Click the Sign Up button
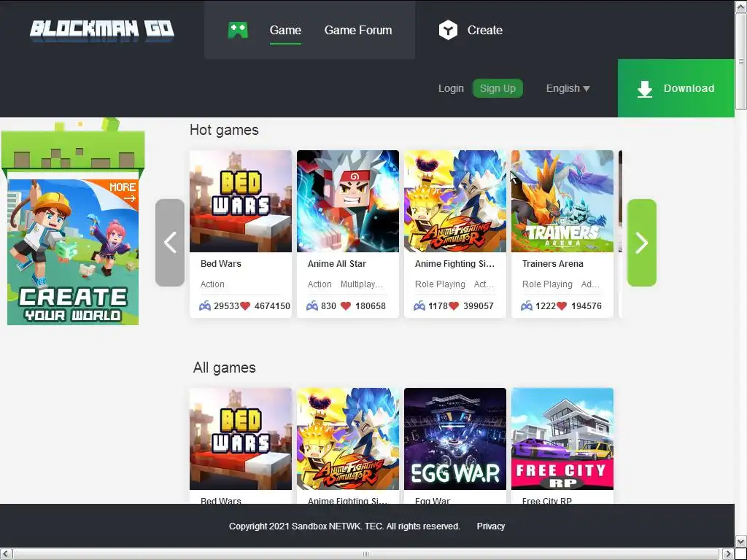747x560 pixels. coord(498,88)
